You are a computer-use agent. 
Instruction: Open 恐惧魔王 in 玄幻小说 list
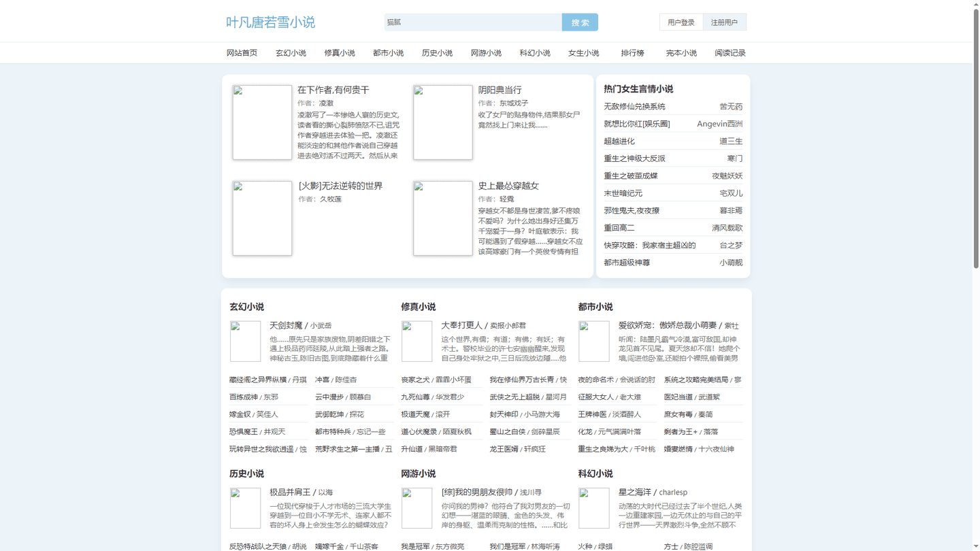[244, 432]
